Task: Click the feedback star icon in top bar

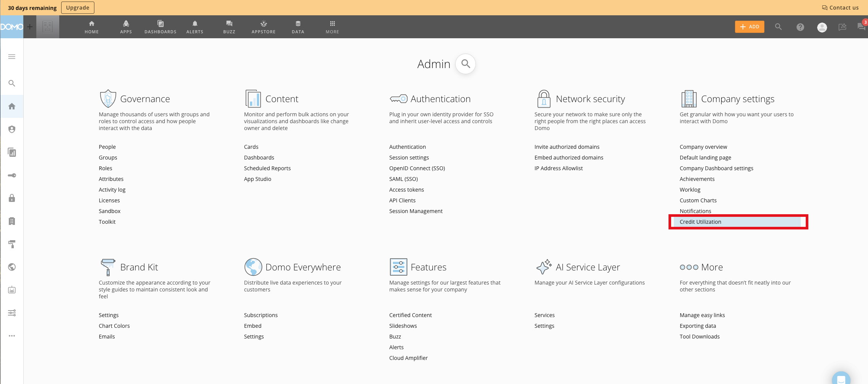Action: click(x=842, y=27)
